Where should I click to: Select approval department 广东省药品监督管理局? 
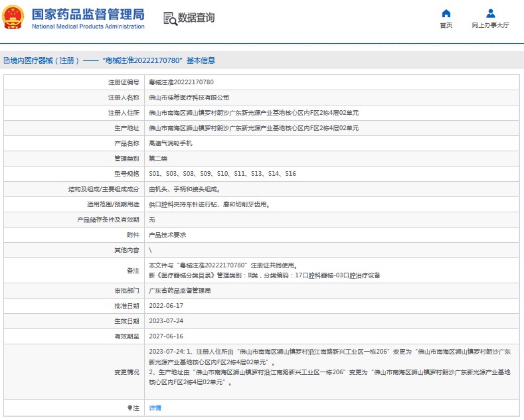click(180, 291)
